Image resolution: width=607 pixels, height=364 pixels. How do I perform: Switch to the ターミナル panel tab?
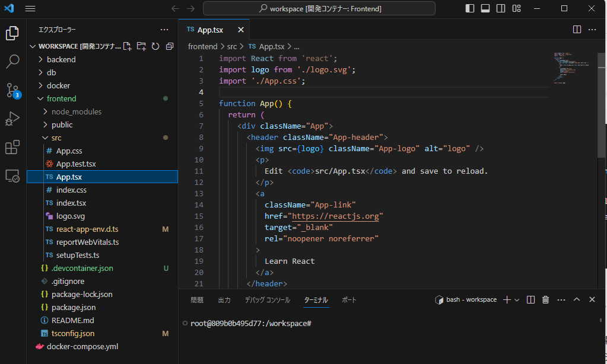click(x=316, y=300)
